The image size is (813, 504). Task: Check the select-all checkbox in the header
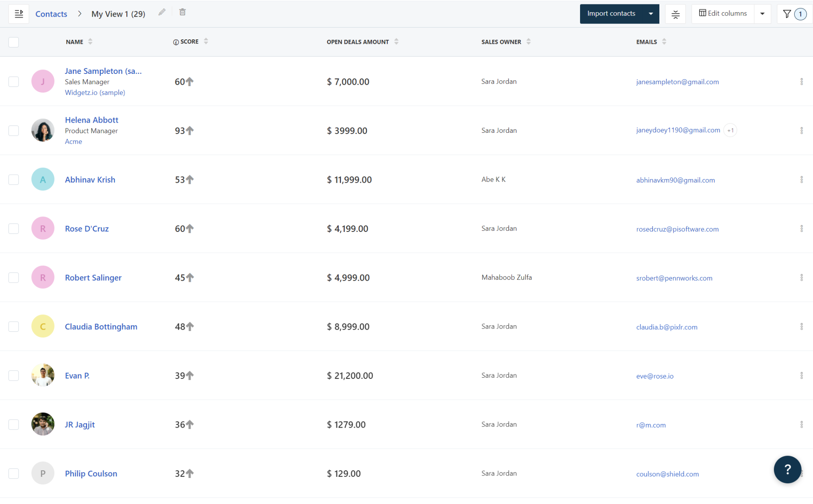point(14,42)
